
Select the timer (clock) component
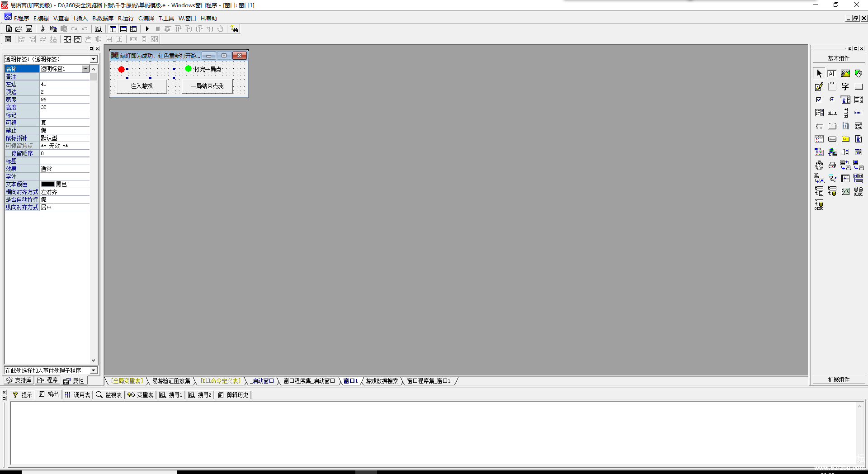click(819, 166)
